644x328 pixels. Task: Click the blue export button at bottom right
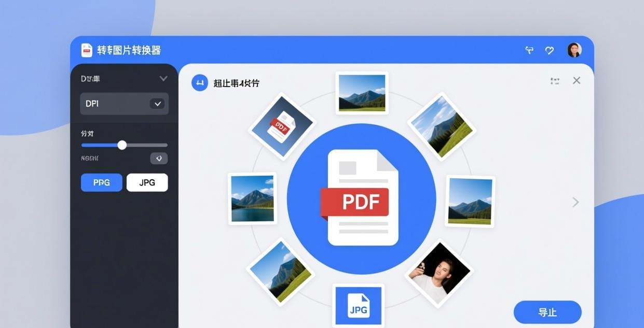547,312
